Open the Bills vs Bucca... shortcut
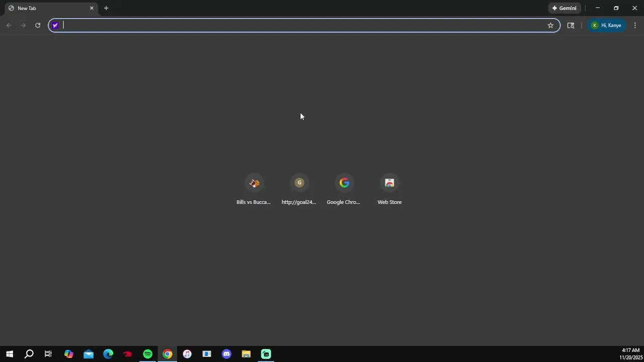The width and height of the screenshot is (644, 362). (x=254, y=190)
